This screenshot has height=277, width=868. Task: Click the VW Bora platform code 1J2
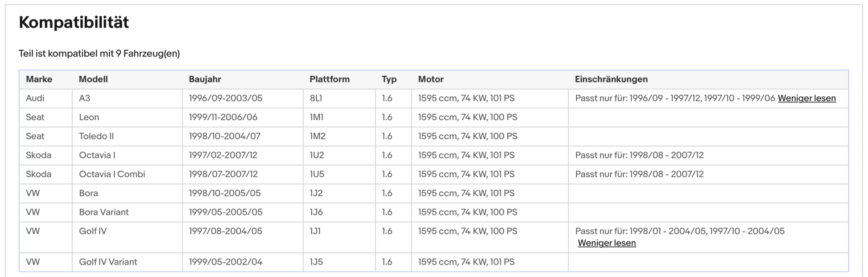(315, 193)
